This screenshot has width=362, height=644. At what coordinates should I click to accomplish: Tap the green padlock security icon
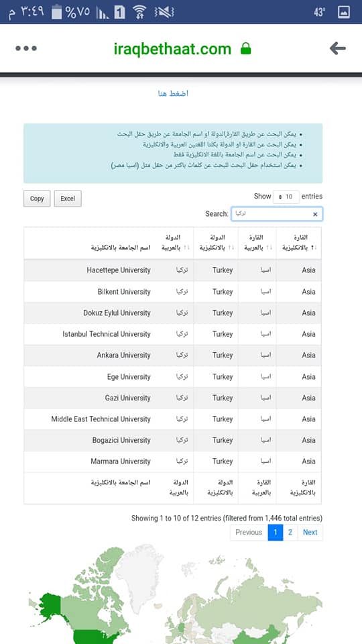point(245,48)
